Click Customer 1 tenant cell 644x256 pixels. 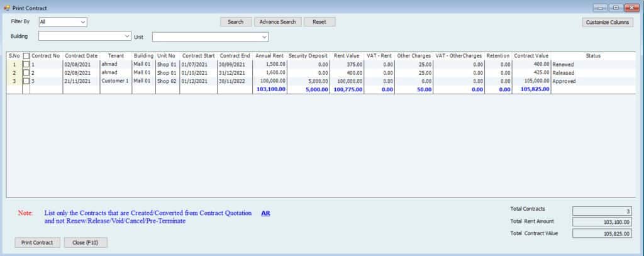[x=114, y=81]
